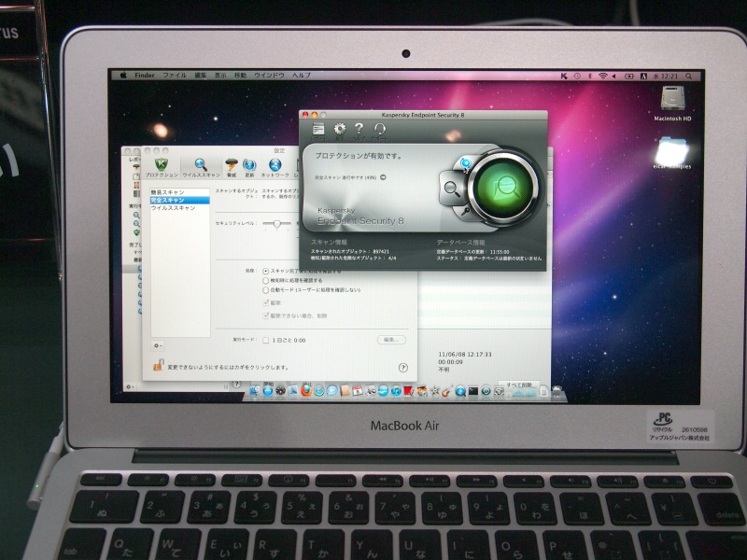Adjust the セキュリティレベル slider handle
The image size is (747, 560).
click(276, 223)
